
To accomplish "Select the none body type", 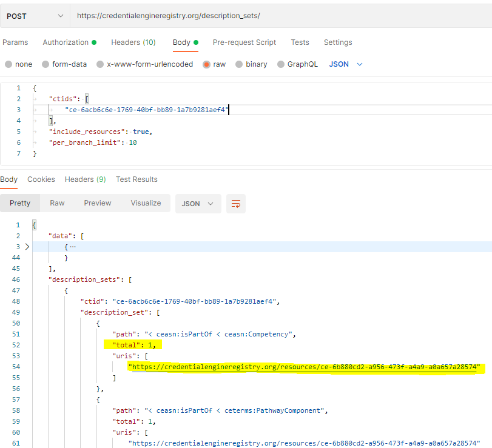I will [x=19, y=64].
